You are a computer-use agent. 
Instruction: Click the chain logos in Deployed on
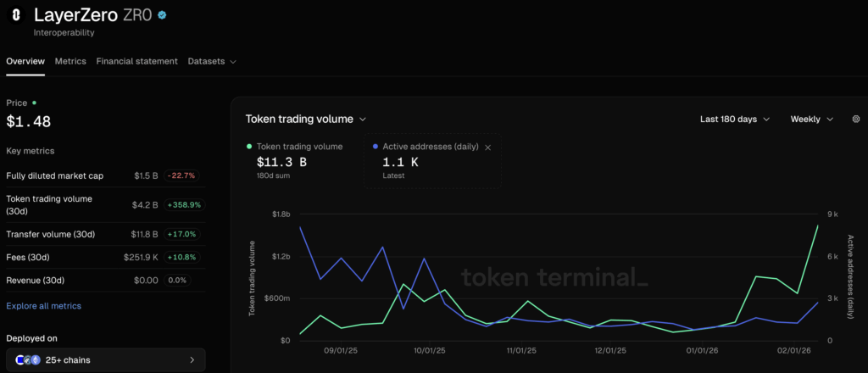27,360
